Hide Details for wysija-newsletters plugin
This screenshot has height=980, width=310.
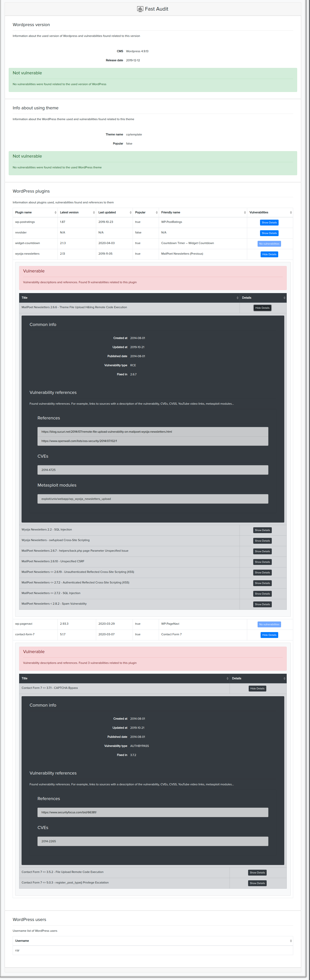click(x=269, y=254)
